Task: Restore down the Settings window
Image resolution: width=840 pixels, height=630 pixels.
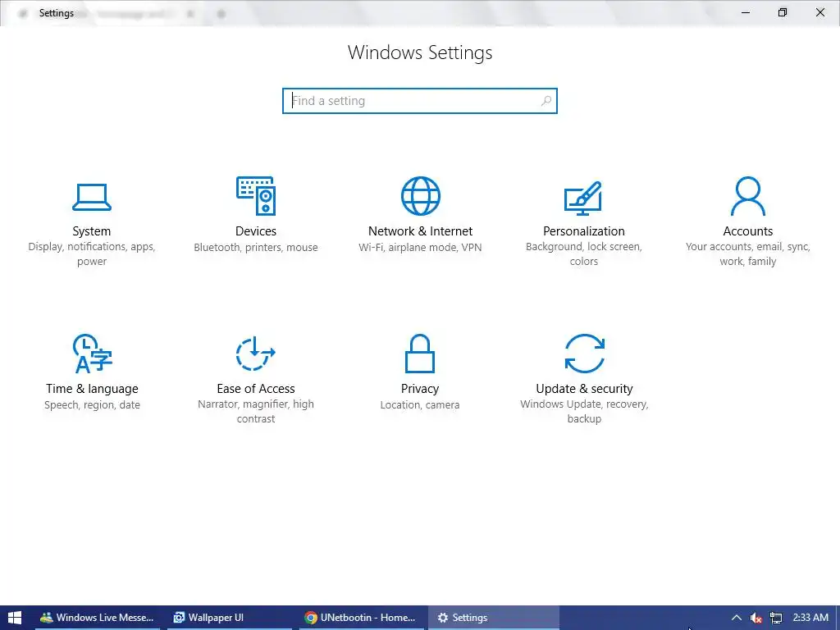Action: (783, 12)
